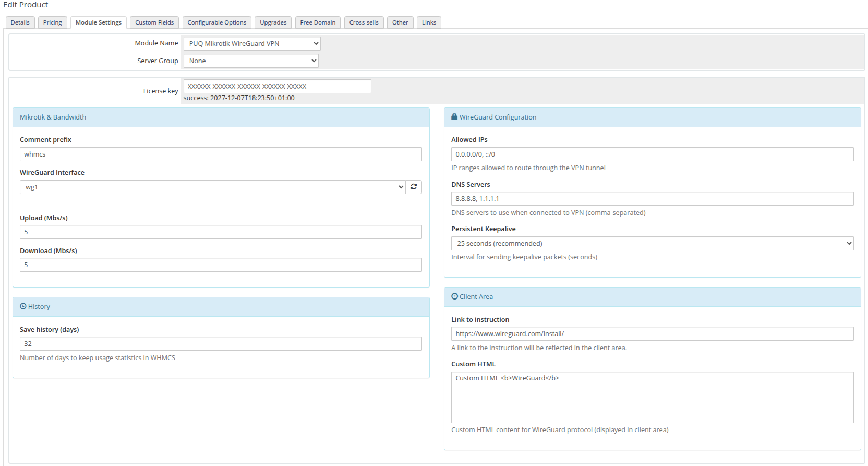The height and width of the screenshot is (466, 868).
Task: Go to the Custom Fields tab
Action: (x=154, y=22)
